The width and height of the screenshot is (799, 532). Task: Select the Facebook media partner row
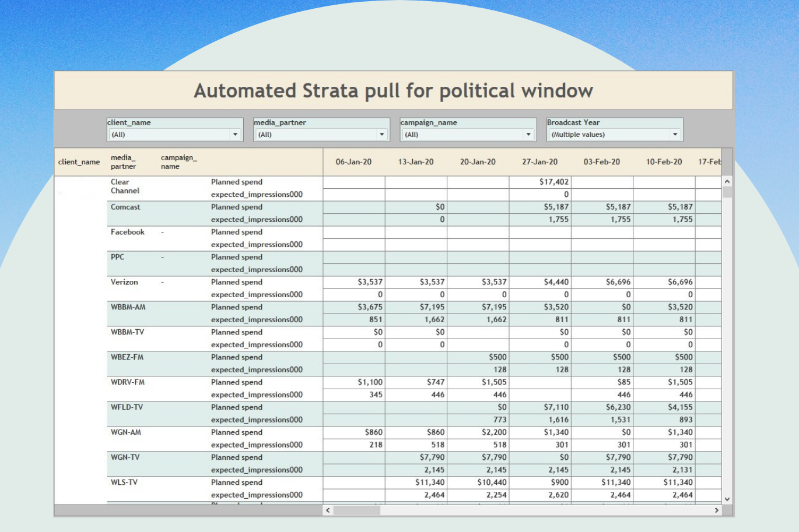(128, 232)
